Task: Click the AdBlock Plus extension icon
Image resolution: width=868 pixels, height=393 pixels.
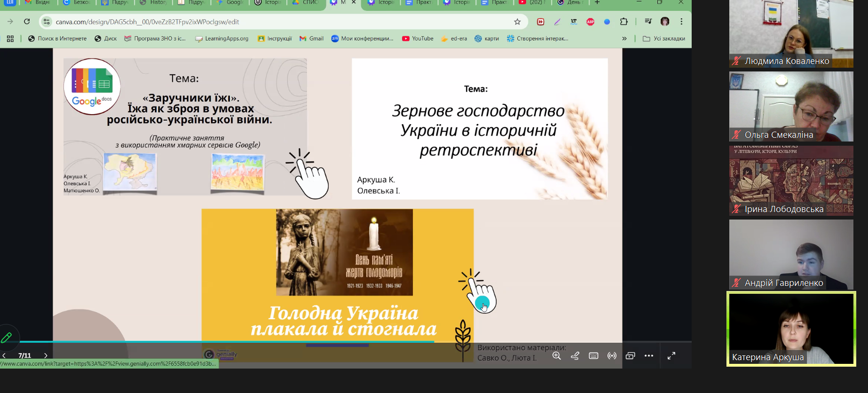Action: [x=591, y=22]
